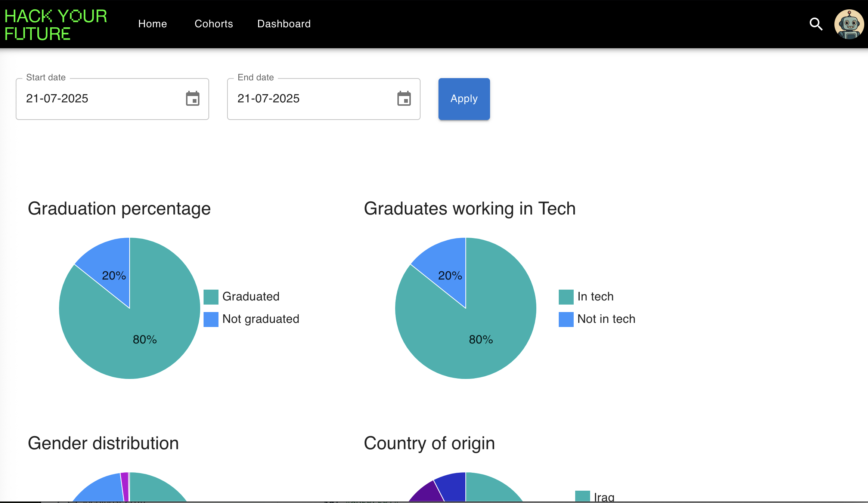This screenshot has width=868, height=503.
Task: Toggle the Graduated legend swatch
Action: pos(211,297)
